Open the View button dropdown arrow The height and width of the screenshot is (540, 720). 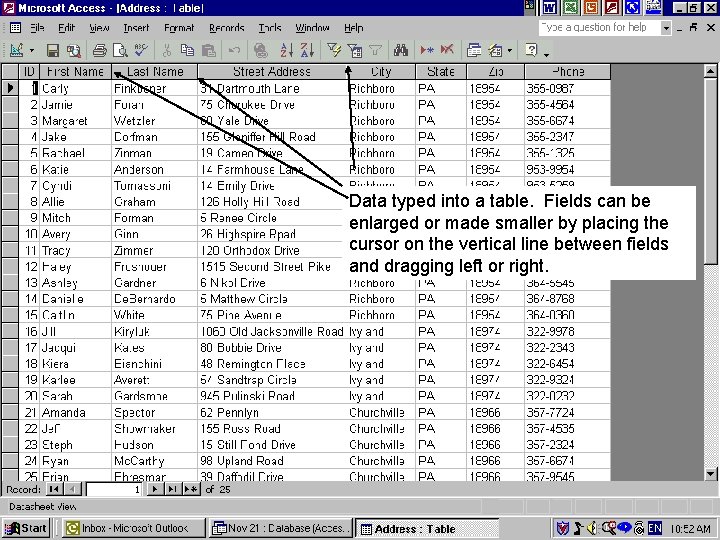coord(32,50)
